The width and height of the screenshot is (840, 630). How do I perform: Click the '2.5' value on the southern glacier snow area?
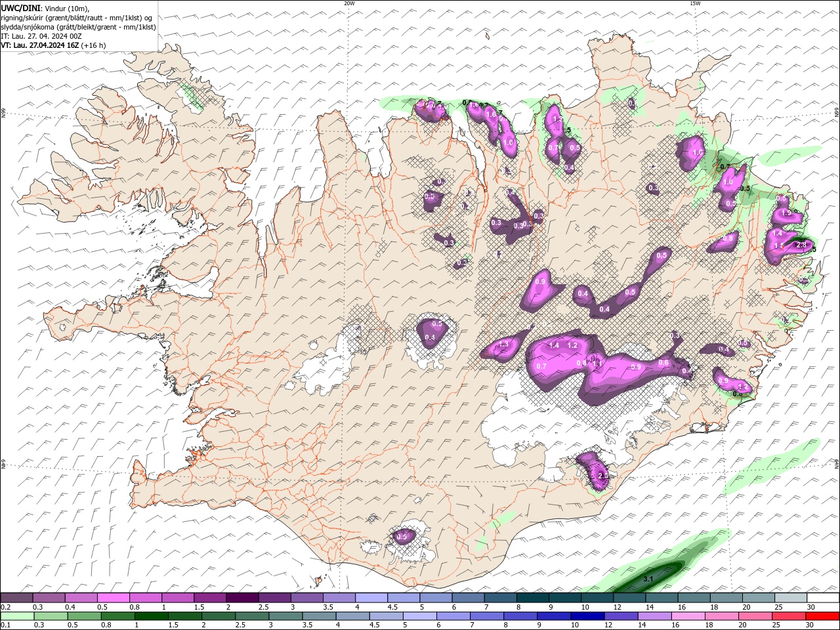pos(604,475)
